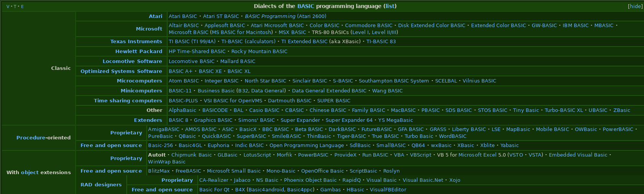Open the Extenders heading link
Screen dimensions: 644x194
point(148,120)
